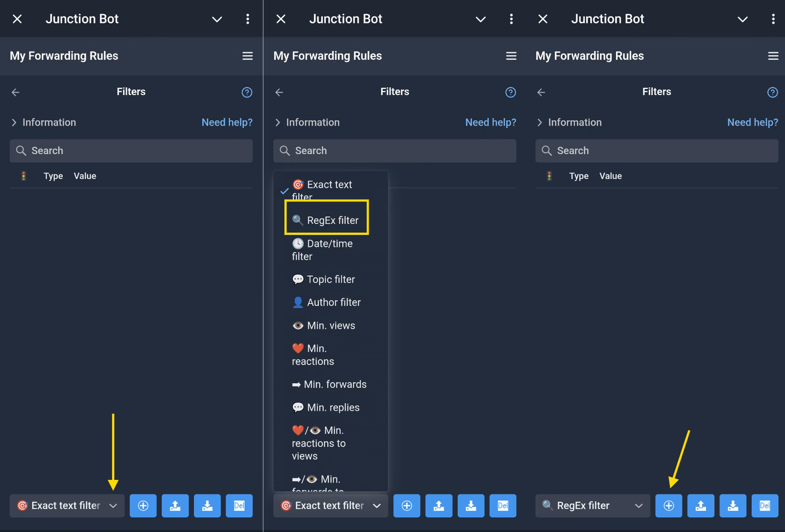This screenshot has height=532, width=785.
Task: Click the download icon in left panel
Action: pos(207,505)
